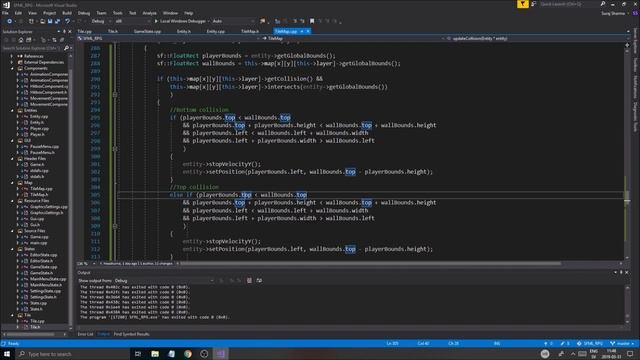Open the Show output from Debug dropdown
This screenshot has width=640, height=360.
click(164, 280)
